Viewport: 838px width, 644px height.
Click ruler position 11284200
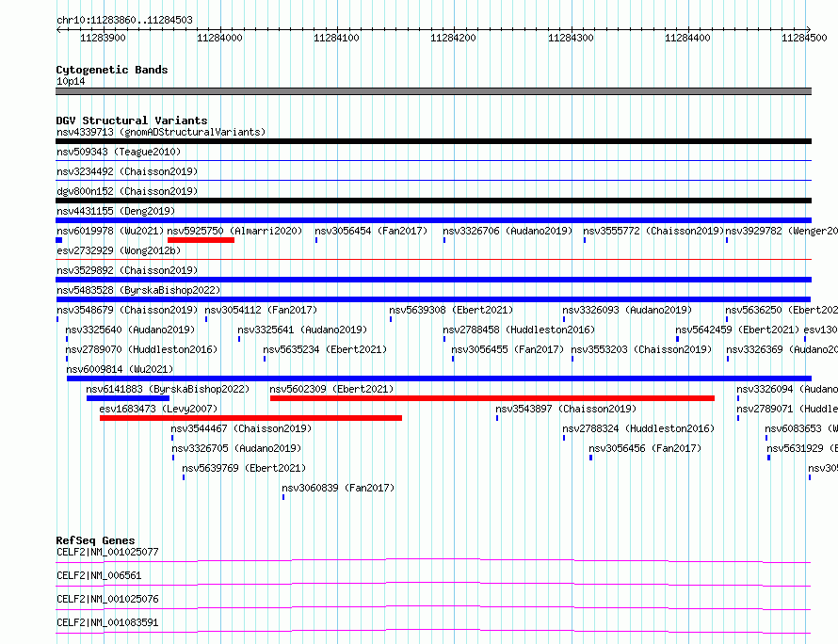click(453, 38)
